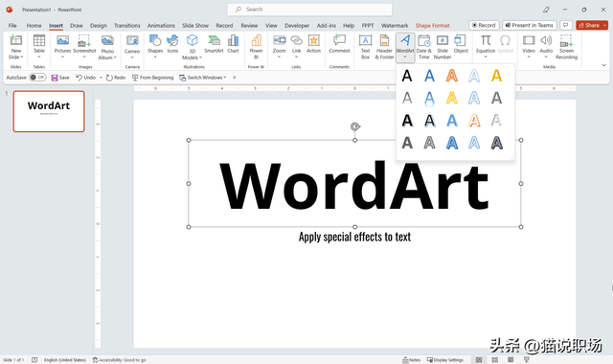
Task: Insert 3D Models
Action: click(192, 47)
